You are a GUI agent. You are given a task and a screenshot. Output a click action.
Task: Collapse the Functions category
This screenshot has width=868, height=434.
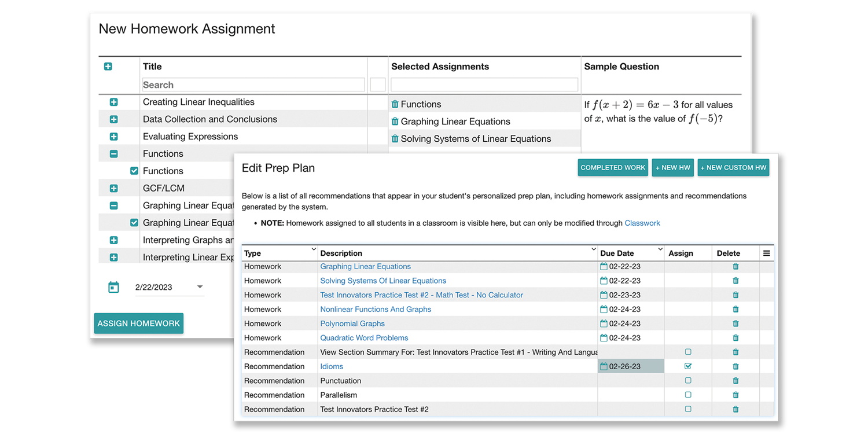point(113,154)
